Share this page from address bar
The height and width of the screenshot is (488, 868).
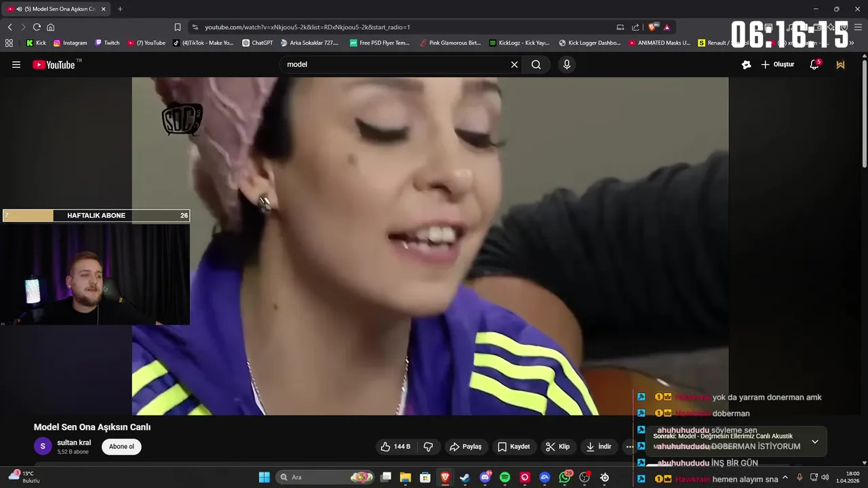click(635, 27)
